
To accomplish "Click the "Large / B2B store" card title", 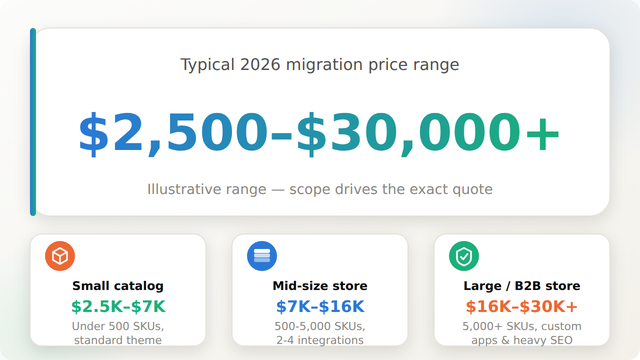I will (x=522, y=286).
